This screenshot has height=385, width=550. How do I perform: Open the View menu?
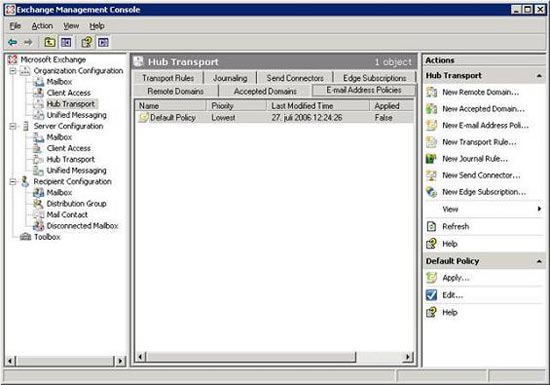coord(71,26)
